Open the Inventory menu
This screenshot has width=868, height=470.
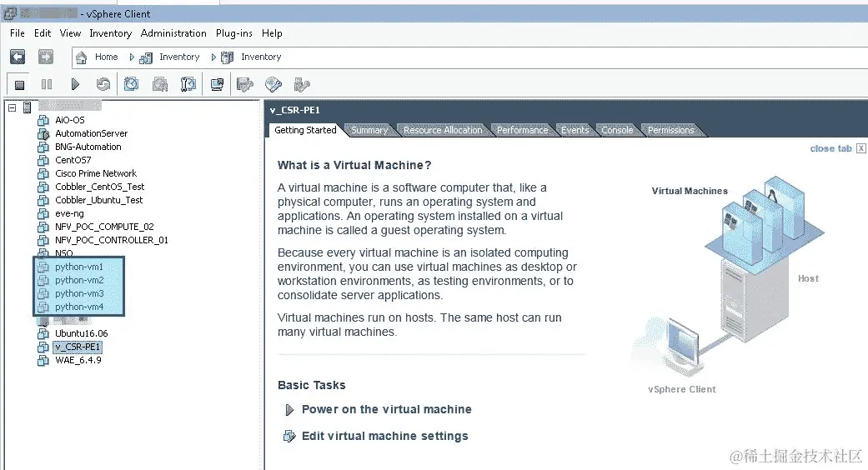point(111,33)
